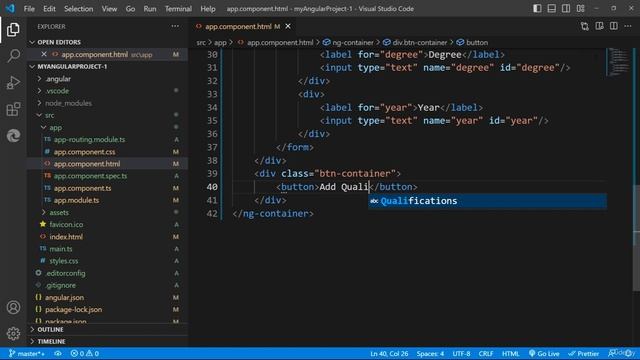Screen dimensions: 640x360
Task: Open the Edit menu
Action: [49, 9]
